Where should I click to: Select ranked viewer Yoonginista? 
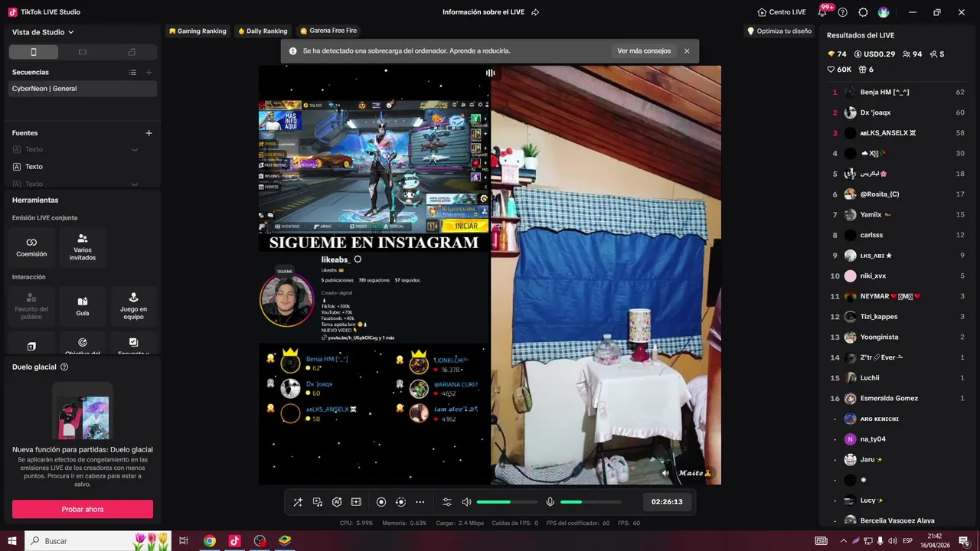[x=898, y=337]
